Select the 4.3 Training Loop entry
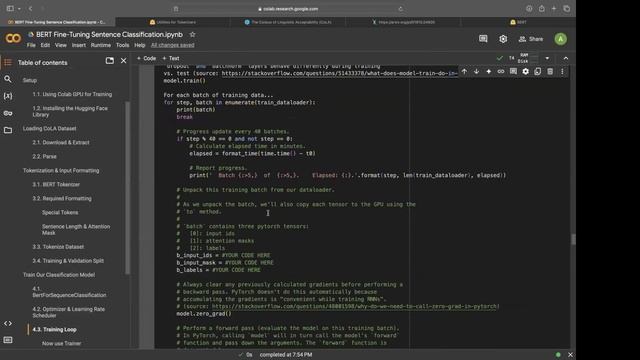The width and height of the screenshot is (640, 360). pos(54,329)
